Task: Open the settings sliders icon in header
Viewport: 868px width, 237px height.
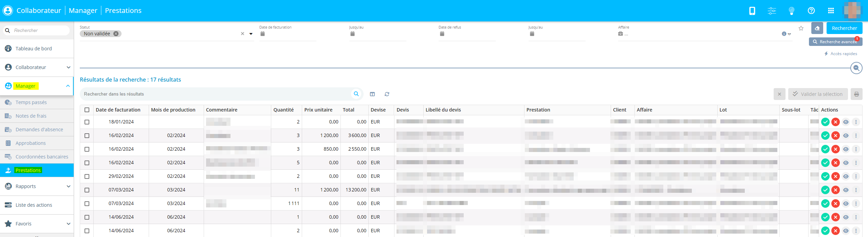Action: click(772, 11)
